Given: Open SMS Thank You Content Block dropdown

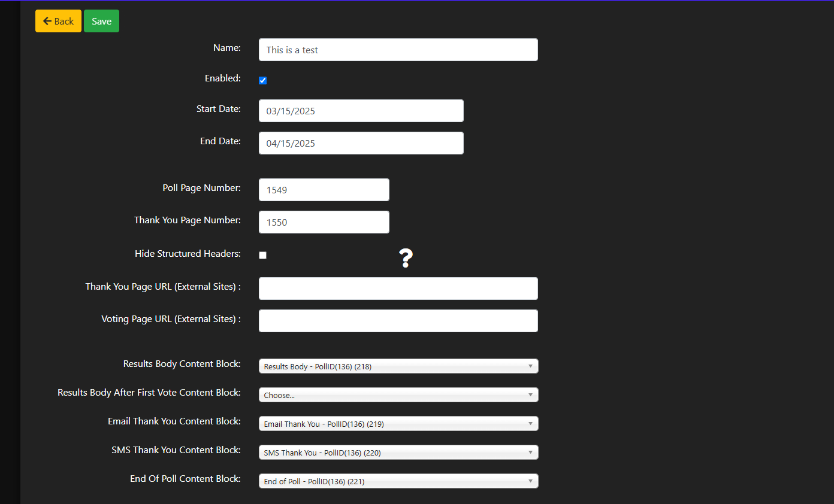Looking at the screenshot, I should tap(398, 453).
